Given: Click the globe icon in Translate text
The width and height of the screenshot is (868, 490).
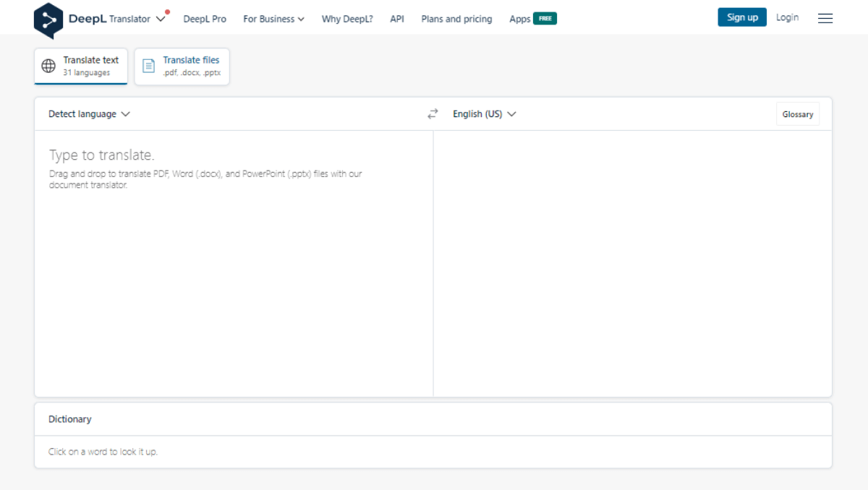Looking at the screenshot, I should (48, 66).
